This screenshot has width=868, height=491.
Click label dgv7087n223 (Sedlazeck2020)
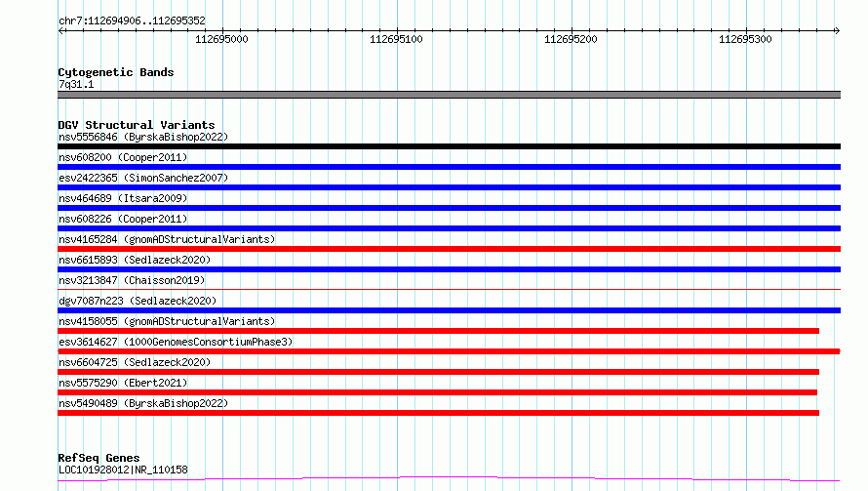click(x=138, y=301)
